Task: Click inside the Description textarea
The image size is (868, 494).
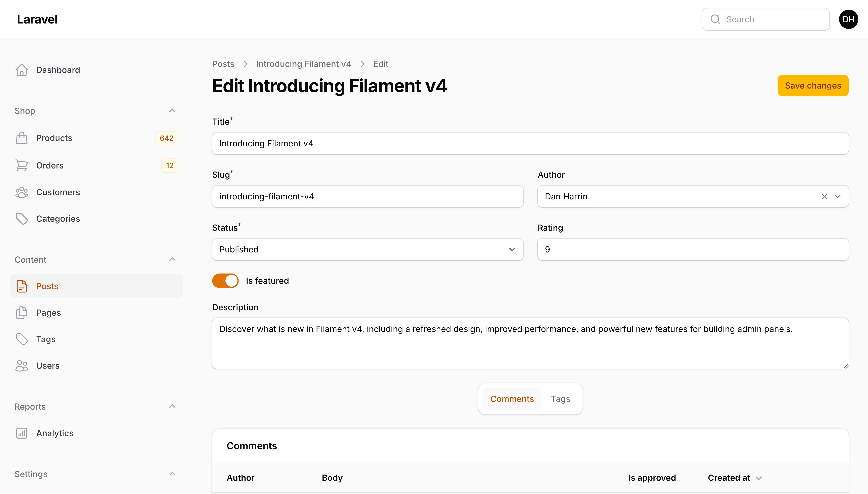Action: (x=530, y=343)
